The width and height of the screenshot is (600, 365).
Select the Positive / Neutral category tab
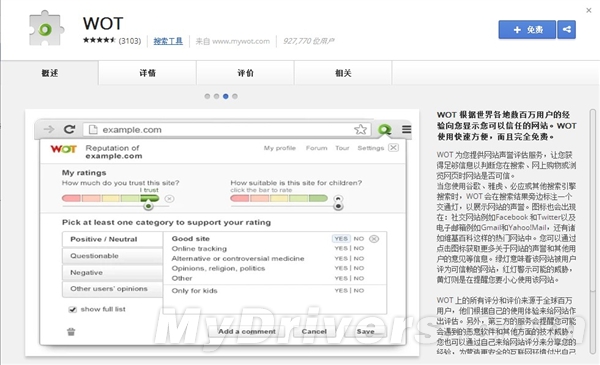[112, 240]
